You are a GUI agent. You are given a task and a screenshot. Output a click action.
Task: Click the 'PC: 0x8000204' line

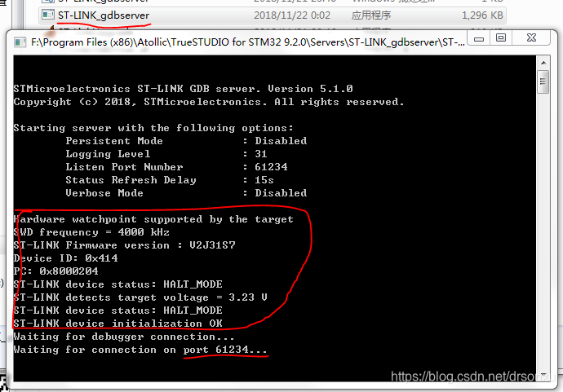coord(56,271)
